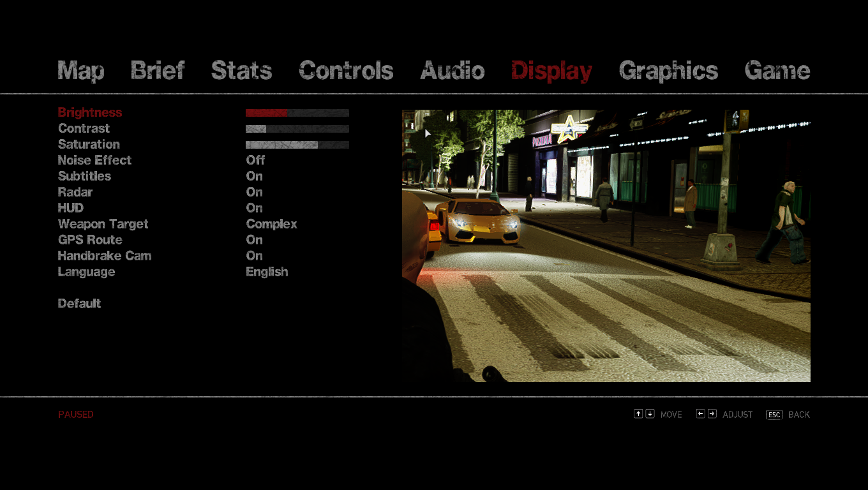Toggle GPS Route On value
Image resolution: width=868 pixels, height=490 pixels.
(255, 240)
